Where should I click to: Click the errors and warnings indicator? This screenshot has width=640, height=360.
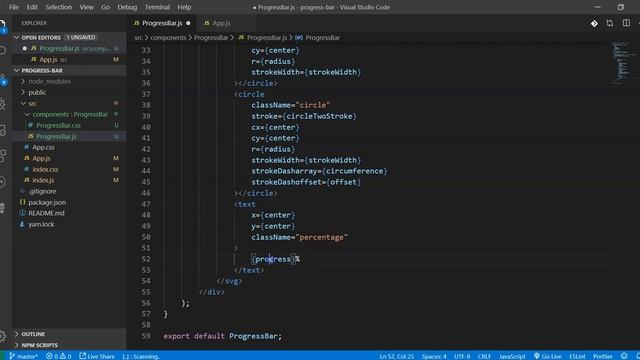(x=59, y=356)
